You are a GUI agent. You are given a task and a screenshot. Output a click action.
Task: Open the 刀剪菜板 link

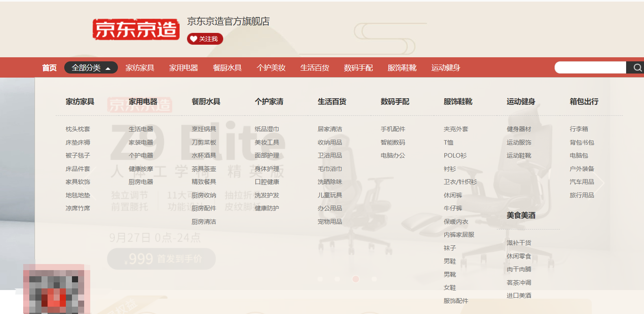204,143
